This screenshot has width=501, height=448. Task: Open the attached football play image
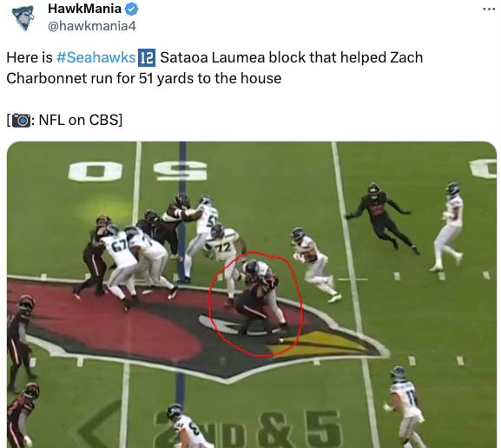coord(252,294)
